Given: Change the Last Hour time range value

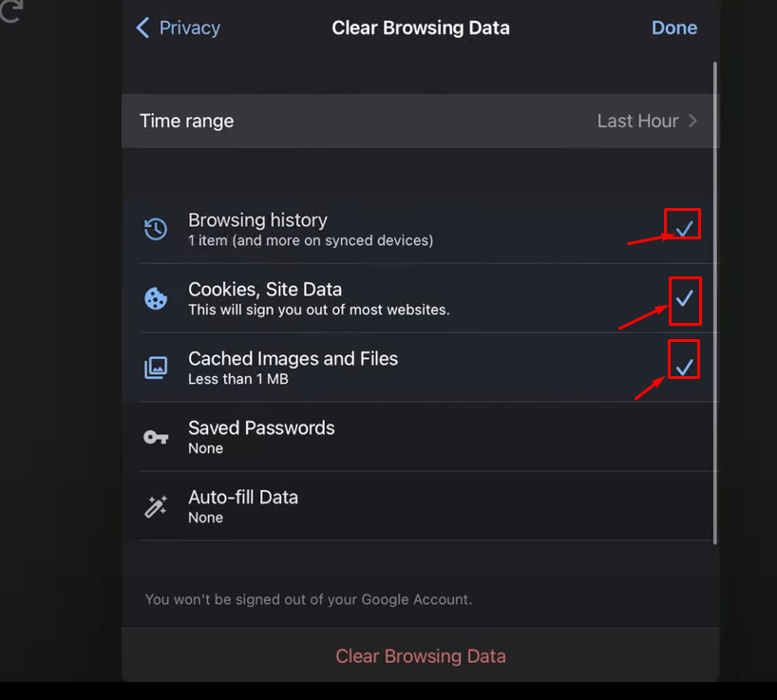Looking at the screenshot, I should coord(637,121).
